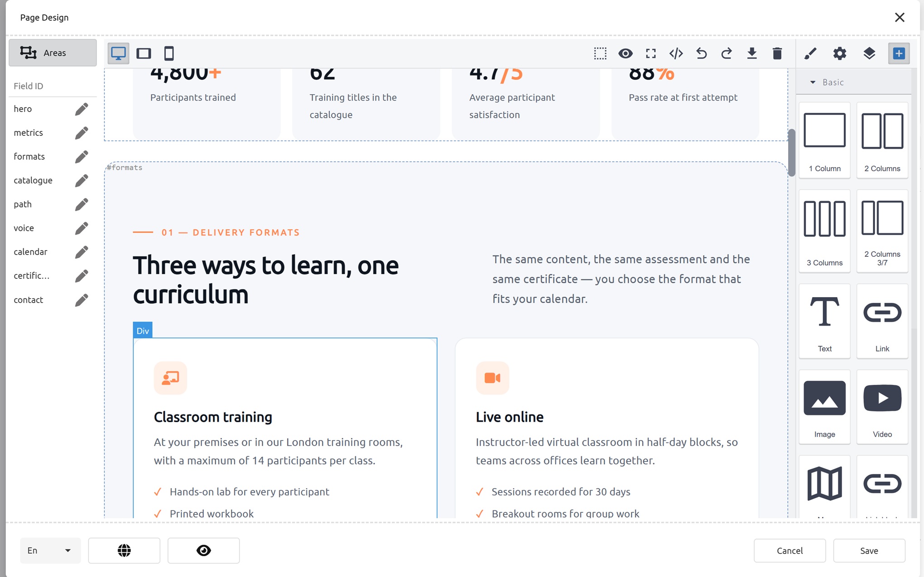Open the code view icon
The height and width of the screenshot is (577, 924).
pos(676,53)
